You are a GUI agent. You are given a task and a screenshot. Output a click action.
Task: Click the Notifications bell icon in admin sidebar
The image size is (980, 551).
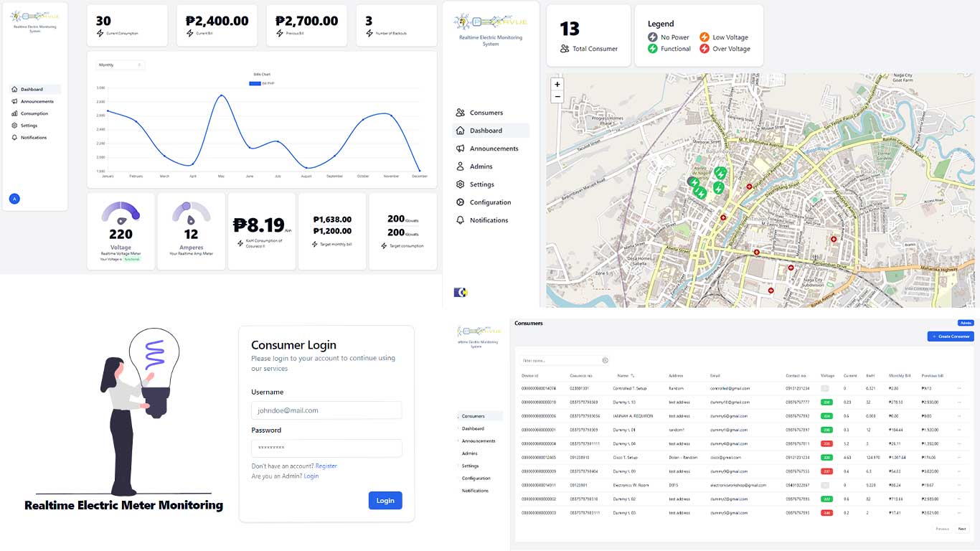(x=461, y=220)
